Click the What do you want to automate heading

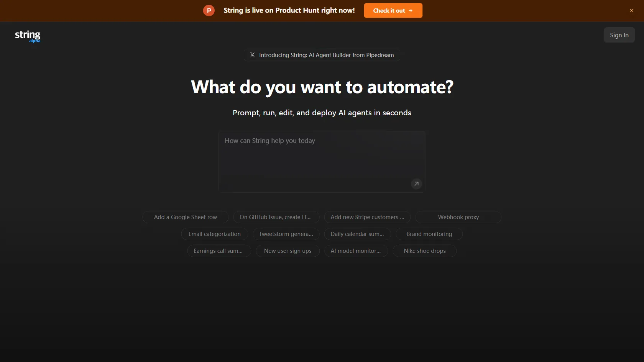coord(322,87)
